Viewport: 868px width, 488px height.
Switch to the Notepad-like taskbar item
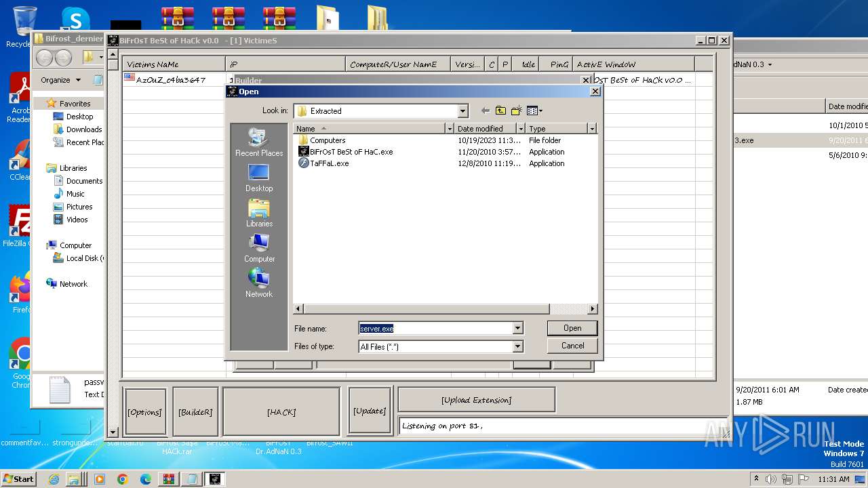point(191,479)
